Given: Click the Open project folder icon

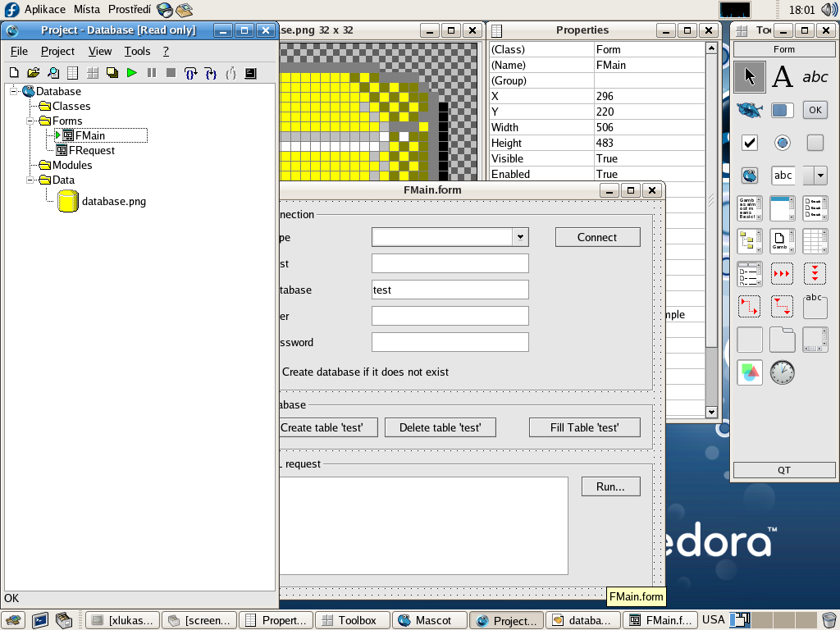Looking at the screenshot, I should (x=33, y=73).
